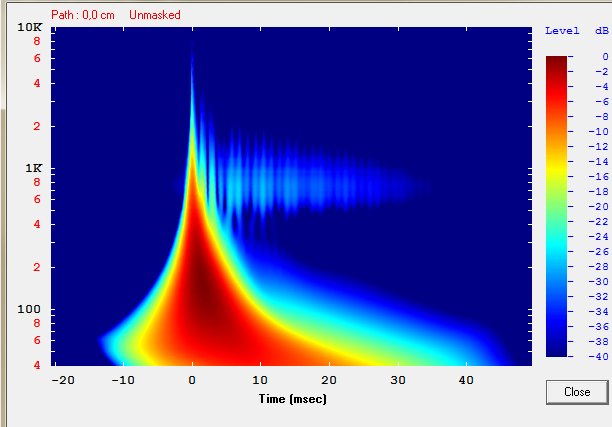Click the '-20' time axis value
The width and height of the screenshot is (612, 427).
(63, 380)
